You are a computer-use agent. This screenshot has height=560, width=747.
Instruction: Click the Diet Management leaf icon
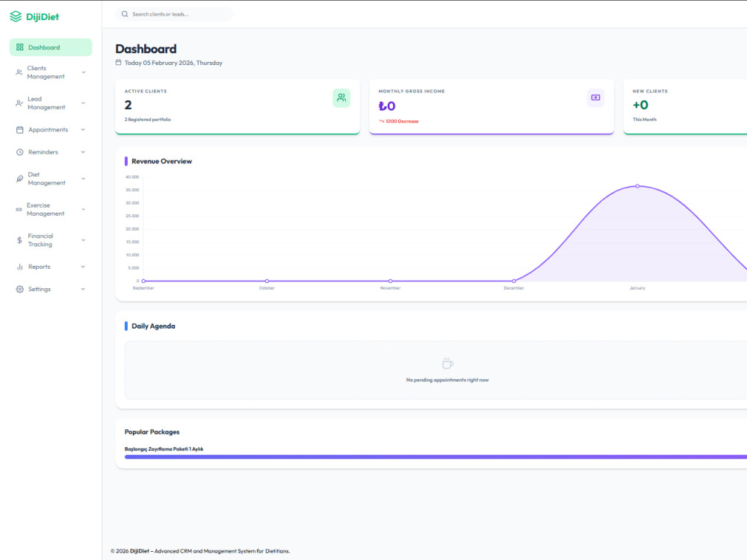(19, 178)
